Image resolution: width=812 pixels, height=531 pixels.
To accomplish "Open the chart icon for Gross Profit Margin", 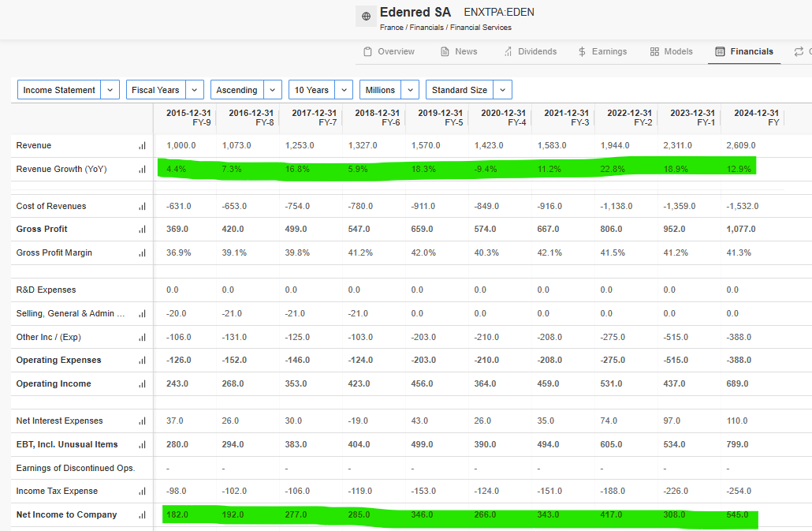I will pyautogui.click(x=142, y=253).
